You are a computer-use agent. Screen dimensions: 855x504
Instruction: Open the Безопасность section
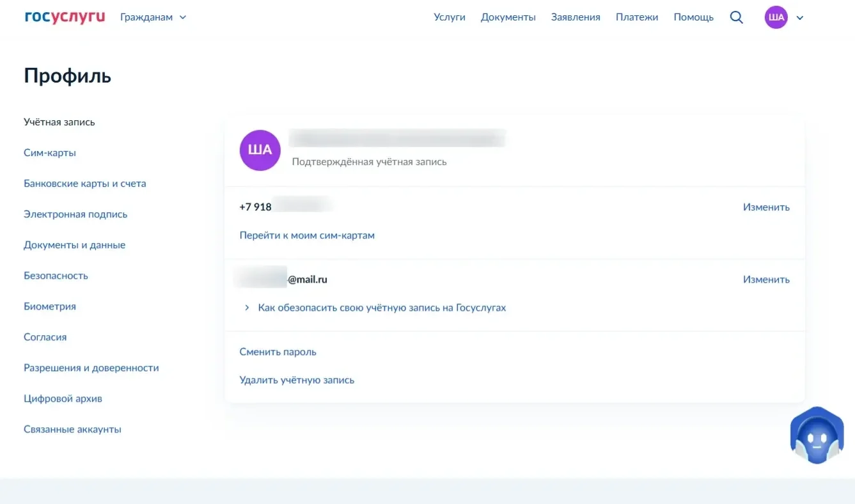point(56,276)
